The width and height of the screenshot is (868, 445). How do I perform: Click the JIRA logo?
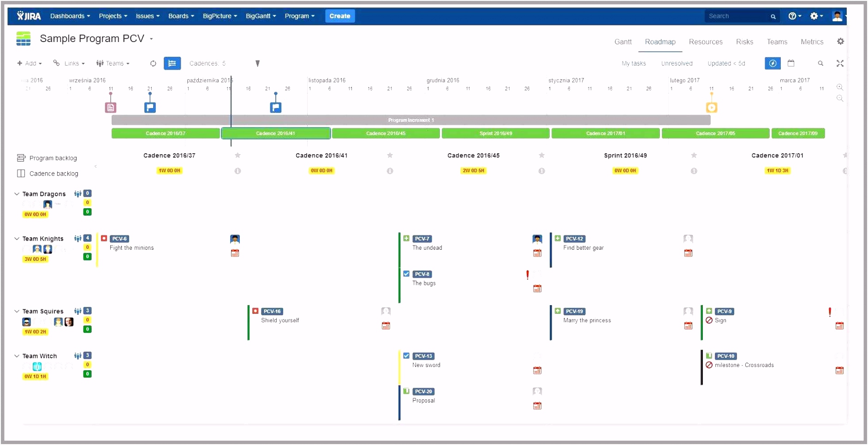click(x=29, y=16)
